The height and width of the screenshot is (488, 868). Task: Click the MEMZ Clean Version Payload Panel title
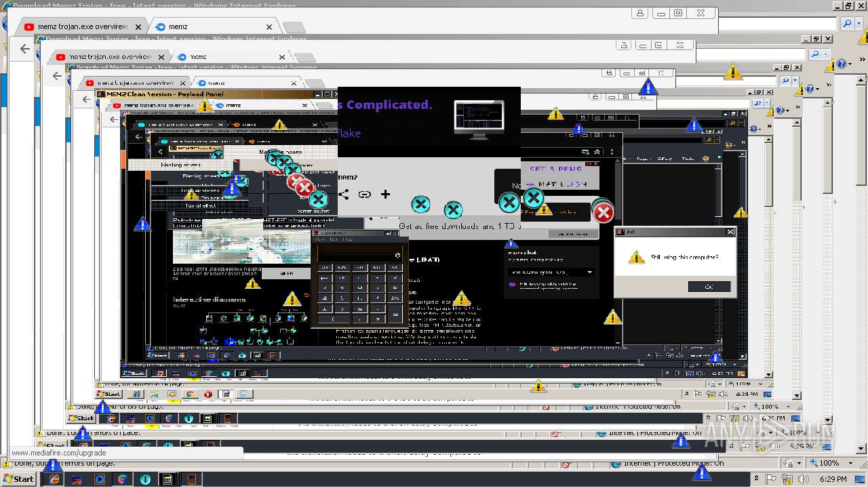point(165,94)
